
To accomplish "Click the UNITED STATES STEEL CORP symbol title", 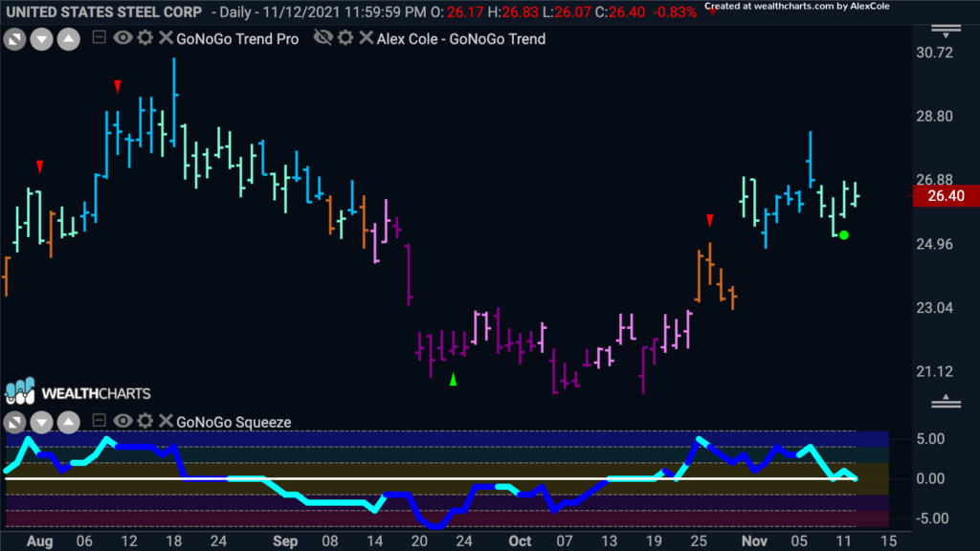I will tap(104, 11).
